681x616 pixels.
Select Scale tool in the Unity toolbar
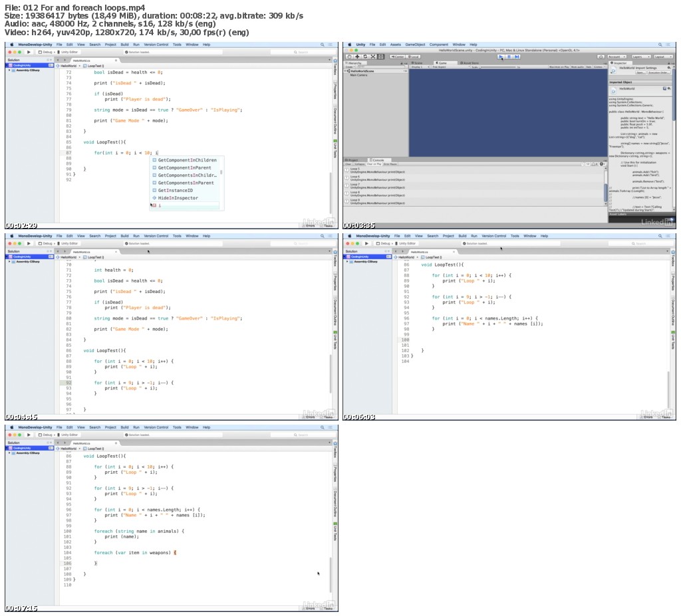(372, 57)
